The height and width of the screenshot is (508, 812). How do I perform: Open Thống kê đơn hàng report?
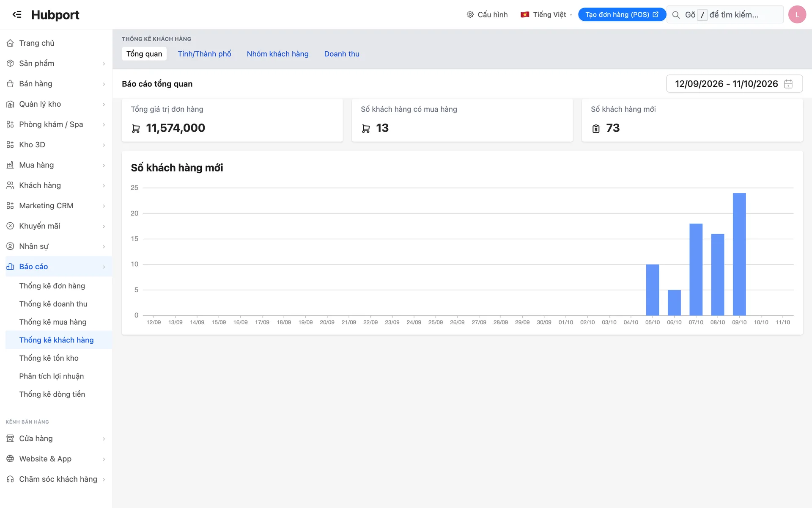(x=52, y=286)
